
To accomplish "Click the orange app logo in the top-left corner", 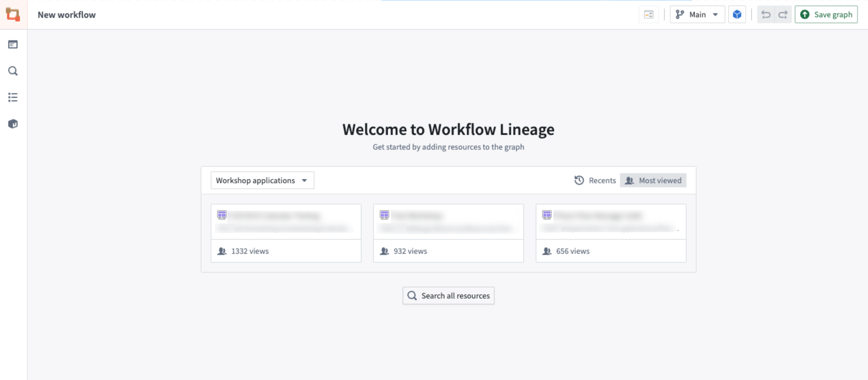I will tap(13, 14).
